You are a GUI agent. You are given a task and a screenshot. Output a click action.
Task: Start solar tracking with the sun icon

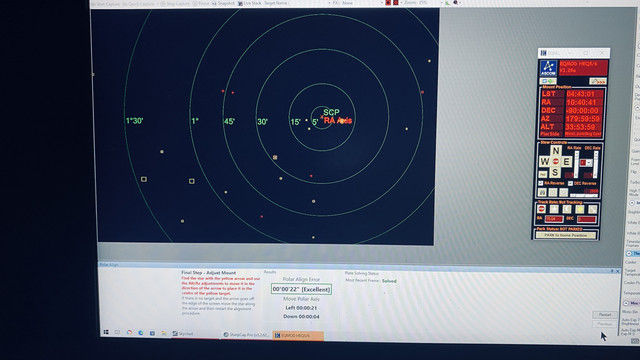580,209
